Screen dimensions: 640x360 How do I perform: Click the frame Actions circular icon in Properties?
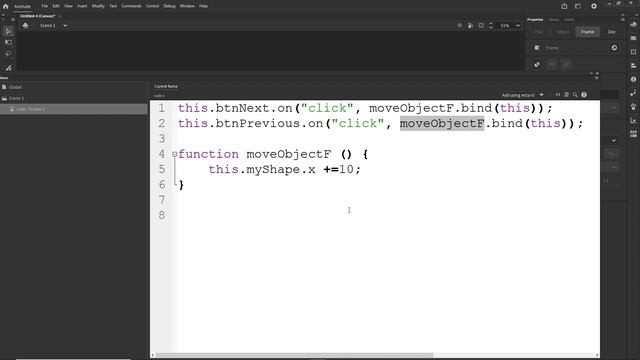pos(614,48)
